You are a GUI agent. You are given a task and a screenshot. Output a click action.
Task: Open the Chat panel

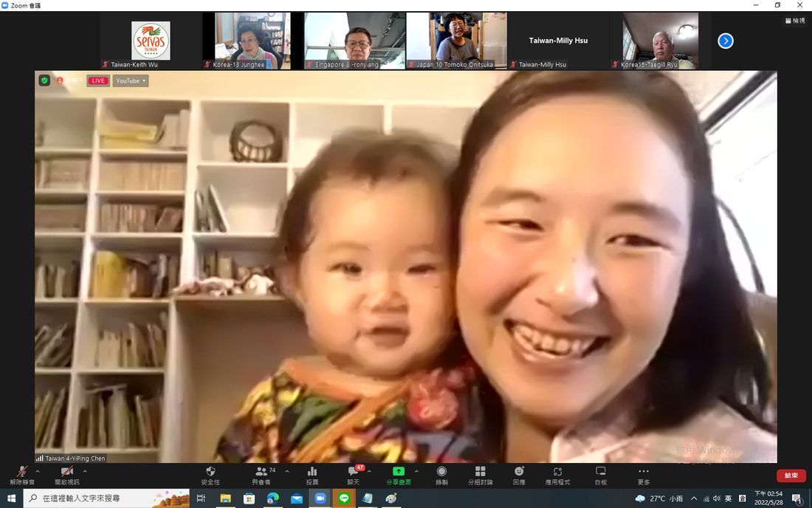tap(354, 474)
